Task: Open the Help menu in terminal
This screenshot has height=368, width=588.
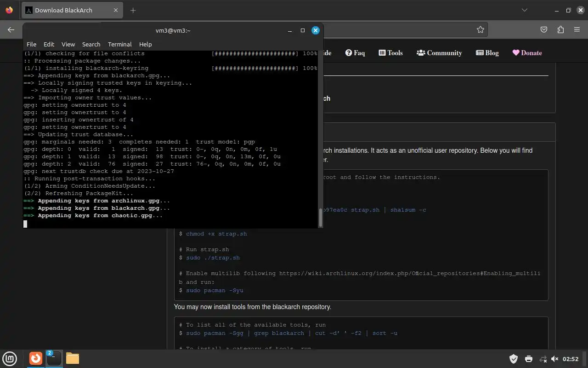Action: pos(145,44)
